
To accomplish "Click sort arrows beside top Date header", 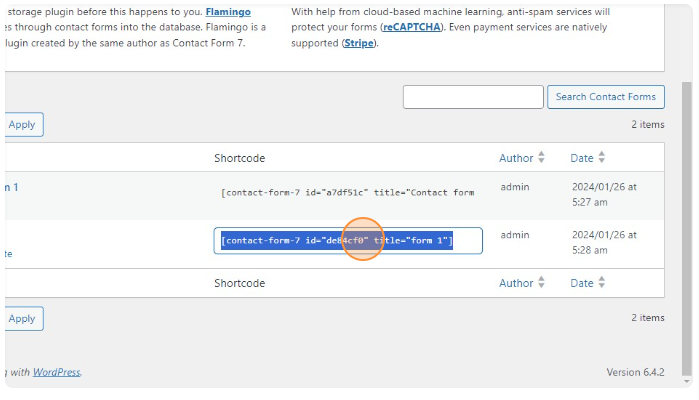I will coord(602,158).
